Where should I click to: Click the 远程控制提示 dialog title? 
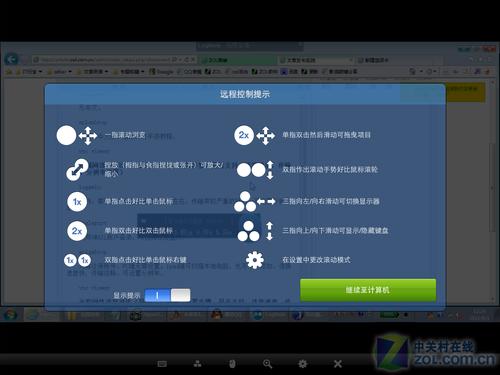245,94
